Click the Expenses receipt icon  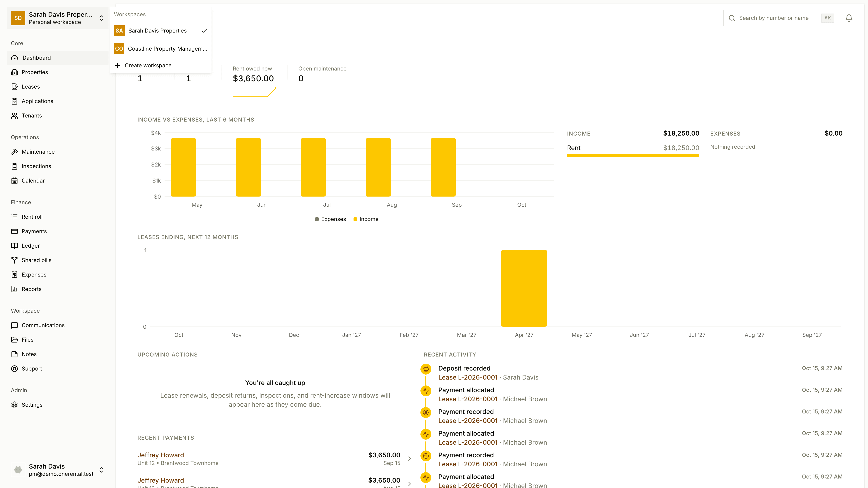tap(14, 275)
